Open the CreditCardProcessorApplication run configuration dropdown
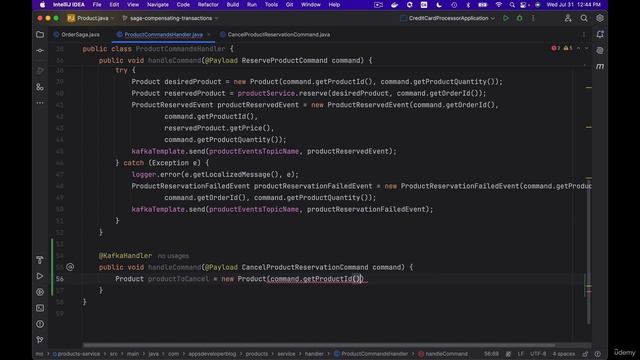Screen dimensions: 640x360 [448, 18]
